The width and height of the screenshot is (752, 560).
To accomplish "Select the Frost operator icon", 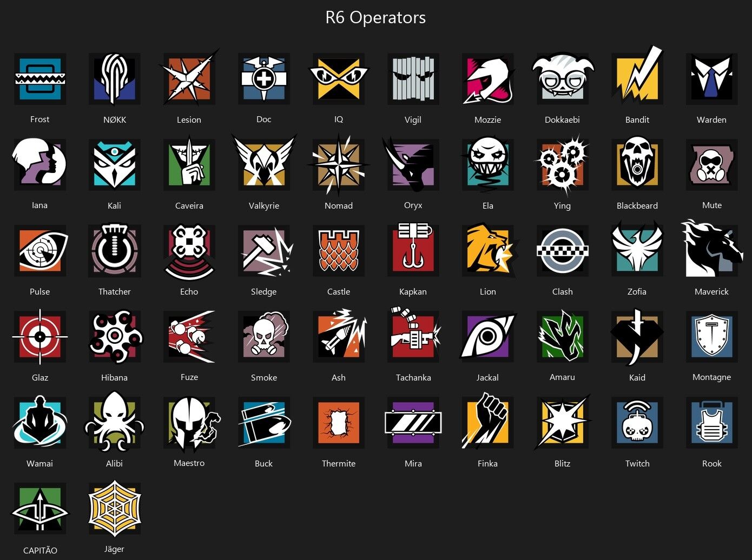I will point(40,79).
